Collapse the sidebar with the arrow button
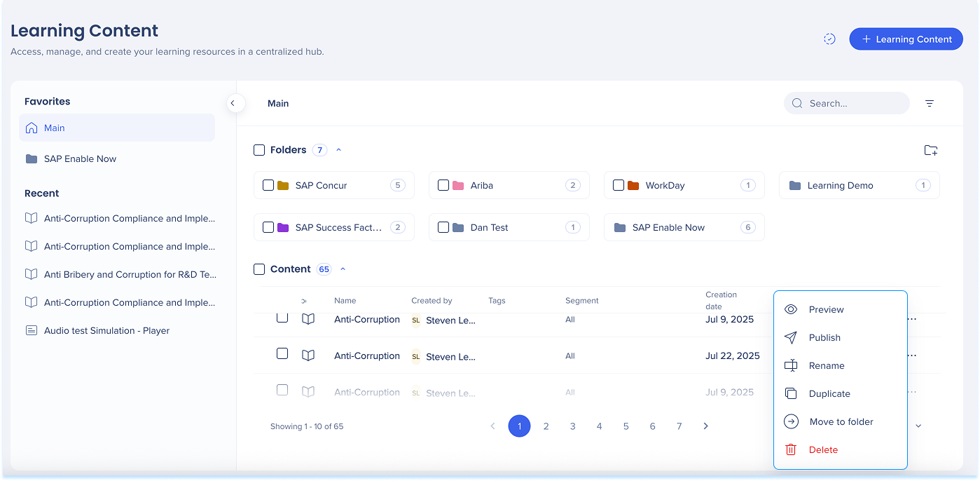980x481 pixels. tap(233, 103)
